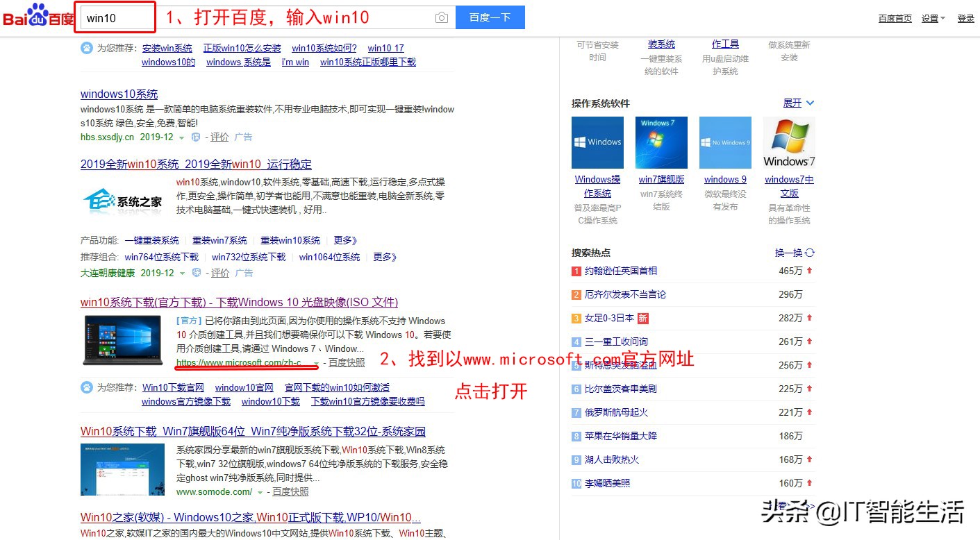Image resolution: width=980 pixels, height=540 pixels.
Task: Expand the 操作系统软件 panel via 展开
Action: (x=794, y=103)
